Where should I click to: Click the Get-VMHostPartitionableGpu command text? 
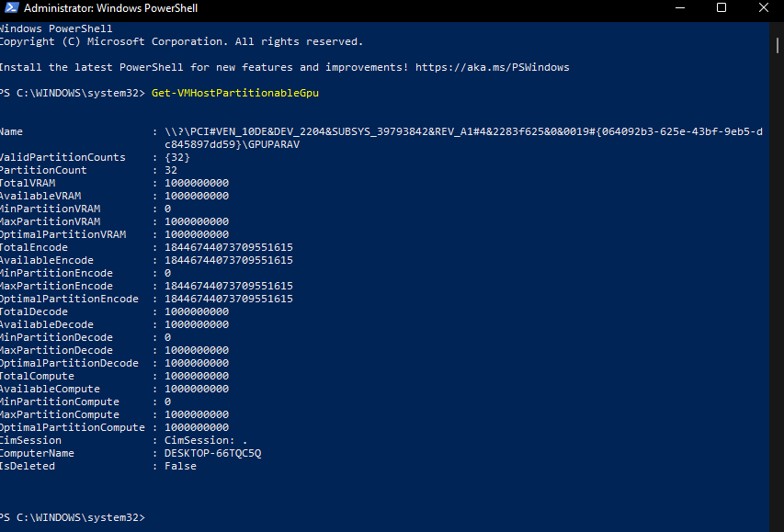coord(234,93)
